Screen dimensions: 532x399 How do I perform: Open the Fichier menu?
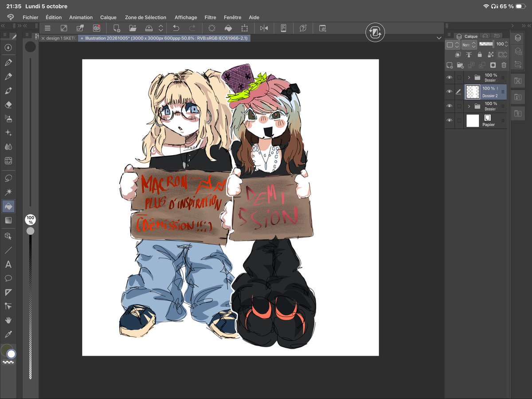click(x=31, y=17)
